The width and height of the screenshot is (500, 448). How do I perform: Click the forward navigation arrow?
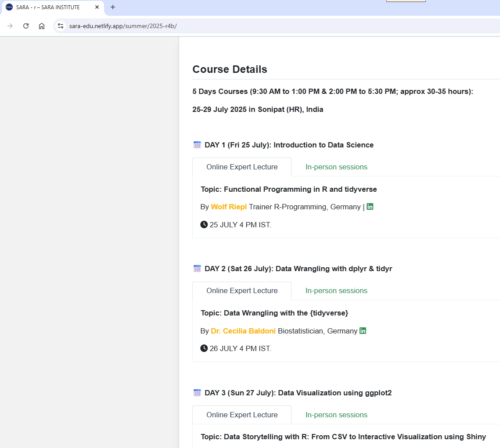[x=10, y=26]
